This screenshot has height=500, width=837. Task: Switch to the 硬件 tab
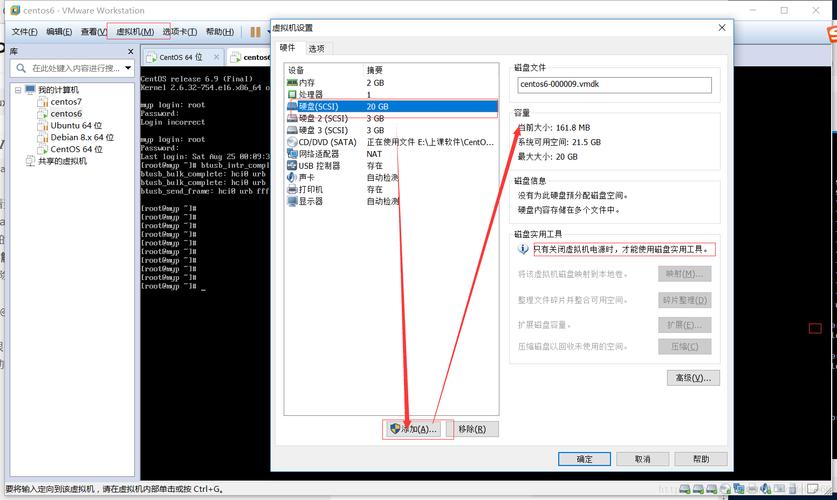click(x=287, y=48)
